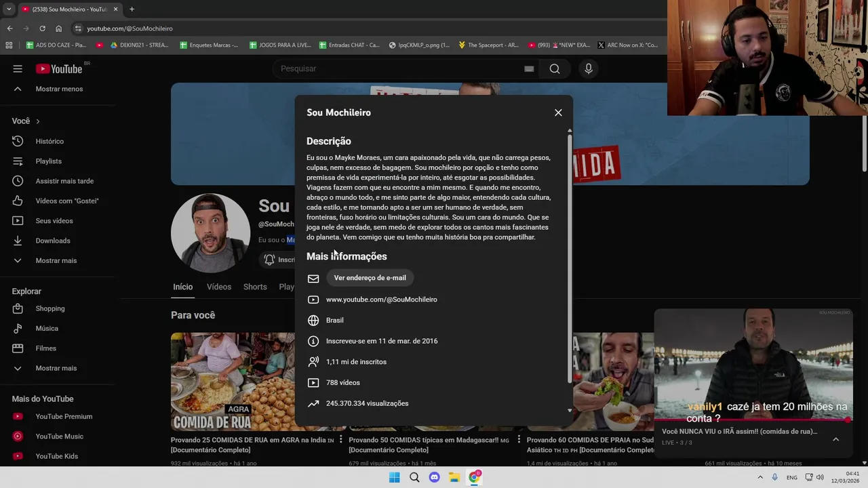
Task: Open the Você section chevron
Action: (38, 121)
